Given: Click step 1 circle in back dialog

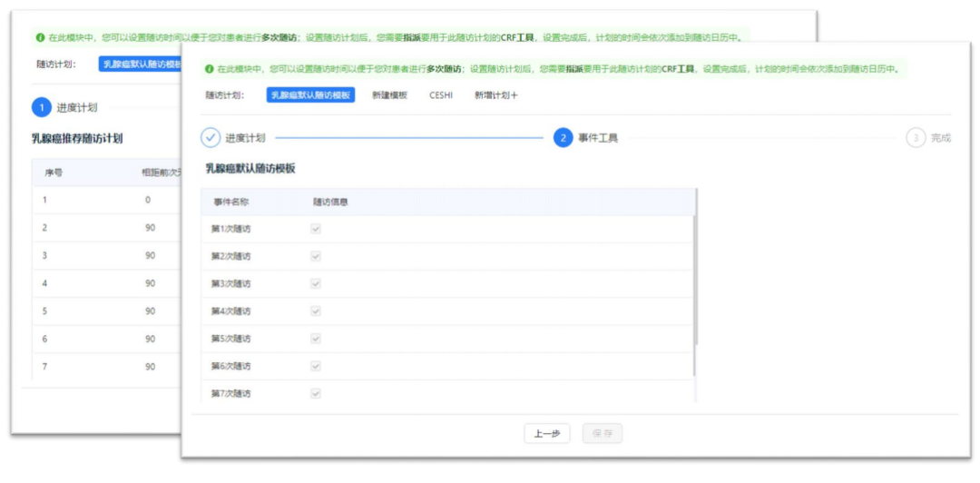Looking at the screenshot, I should click(41, 107).
